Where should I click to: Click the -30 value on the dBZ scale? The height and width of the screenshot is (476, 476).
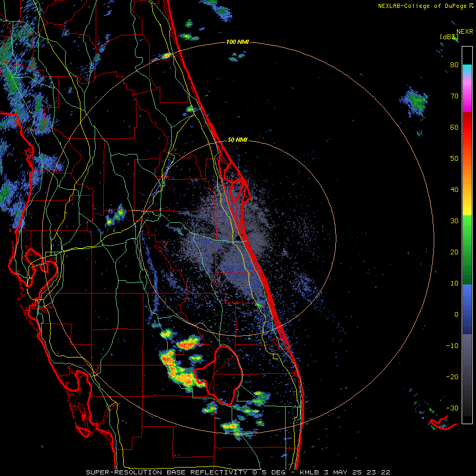coord(452,408)
